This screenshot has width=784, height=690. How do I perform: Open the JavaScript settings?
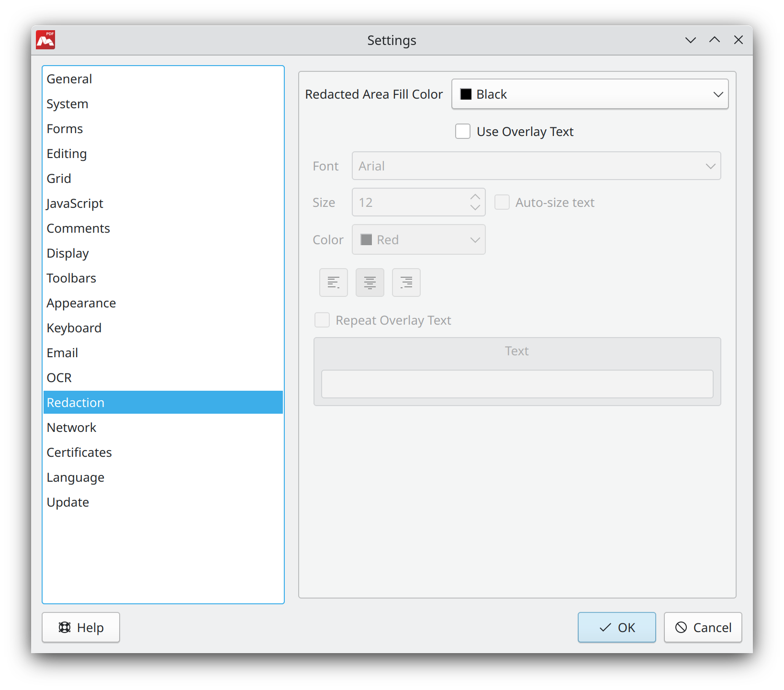point(163,204)
